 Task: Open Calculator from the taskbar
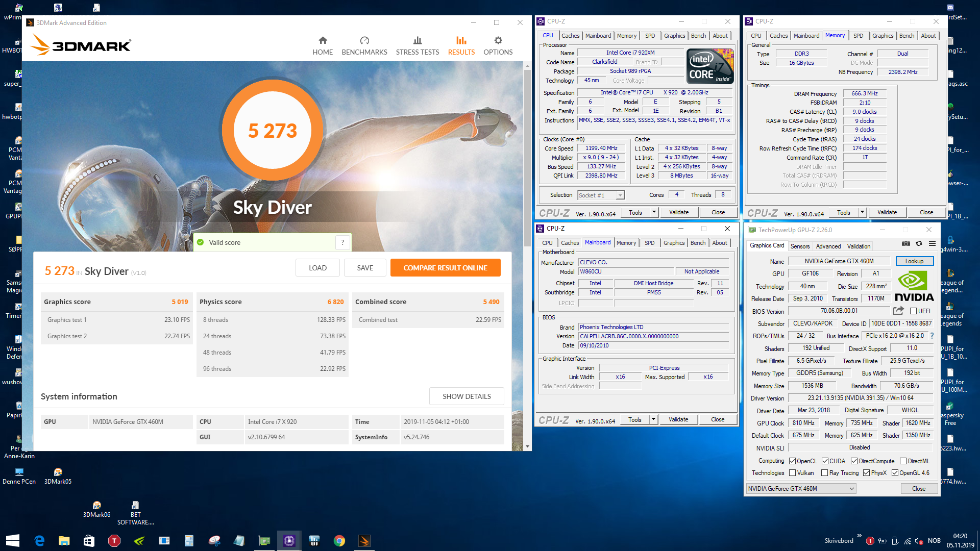point(189,541)
